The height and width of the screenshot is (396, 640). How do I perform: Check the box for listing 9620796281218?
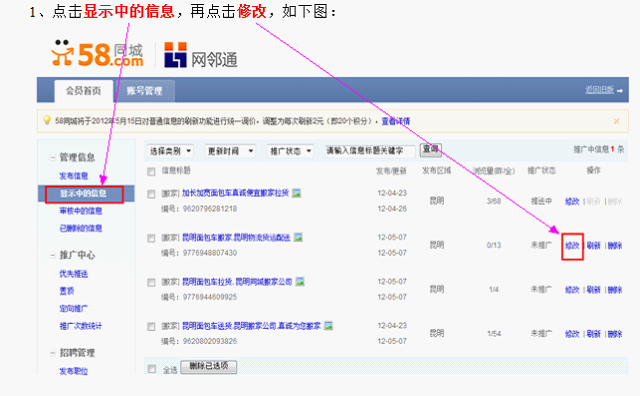coord(151,194)
